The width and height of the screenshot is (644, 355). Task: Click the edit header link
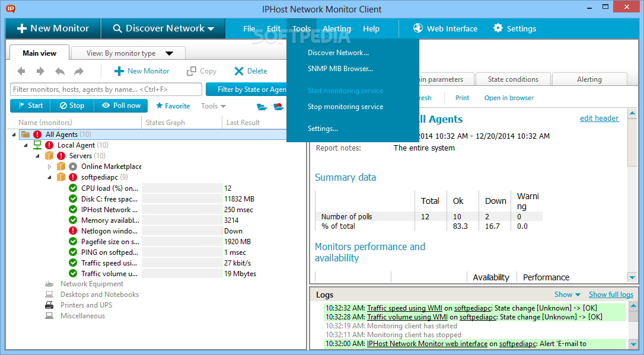click(599, 118)
